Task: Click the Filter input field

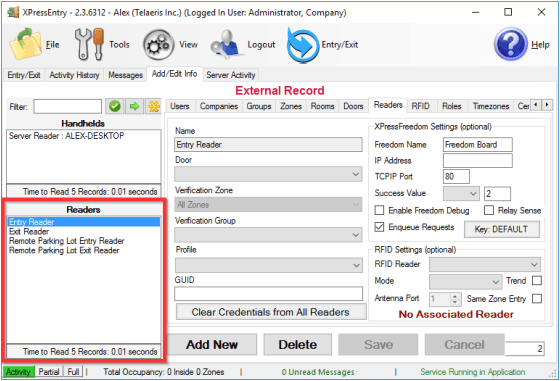Action: (x=68, y=106)
